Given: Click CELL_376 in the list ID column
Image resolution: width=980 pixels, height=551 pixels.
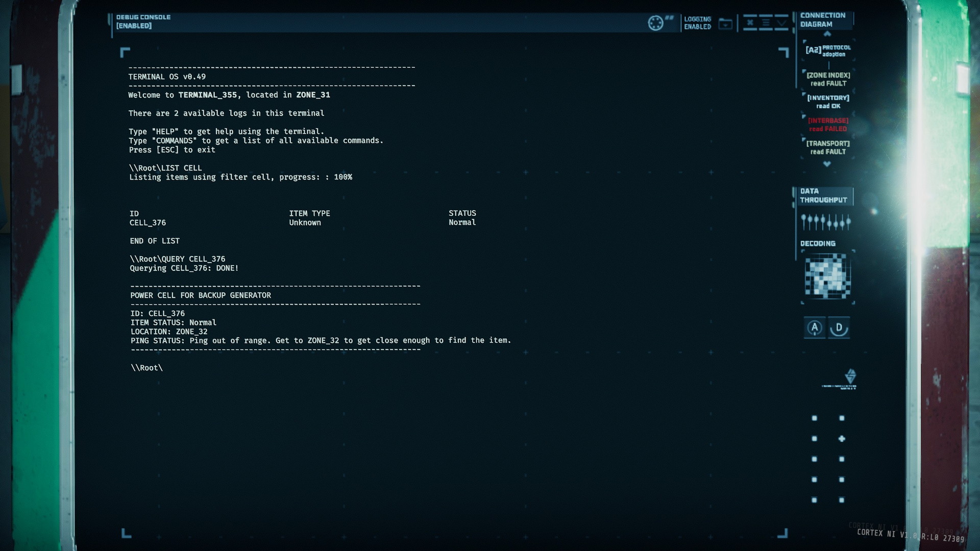Looking at the screenshot, I should click(x=148, y=223).
